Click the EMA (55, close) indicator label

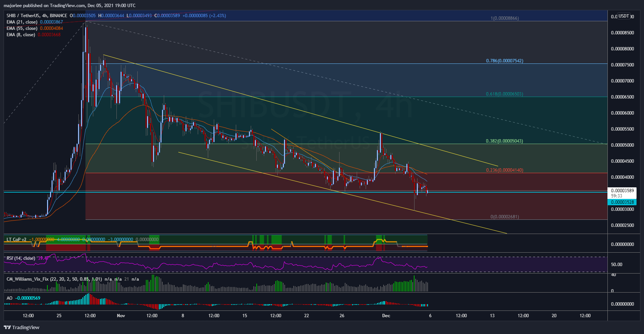tap(22, 28)
